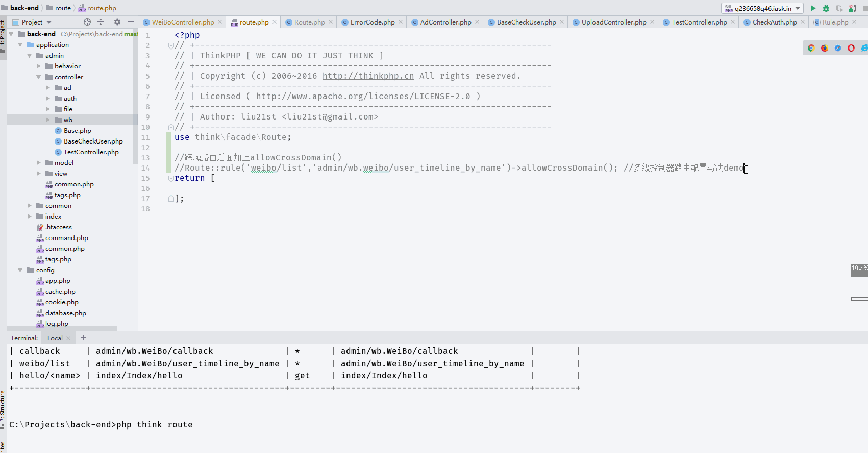
Task: Click 'weibo/list' cell in terminal output
Action: (44, 363)
